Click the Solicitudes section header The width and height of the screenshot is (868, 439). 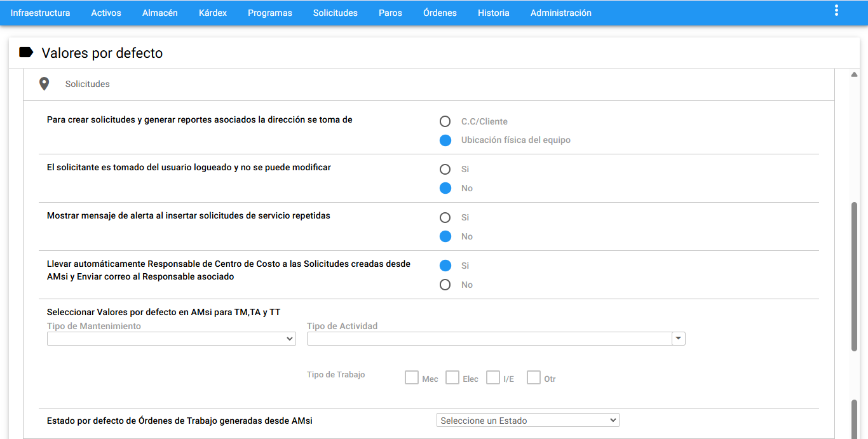point(429,84)
